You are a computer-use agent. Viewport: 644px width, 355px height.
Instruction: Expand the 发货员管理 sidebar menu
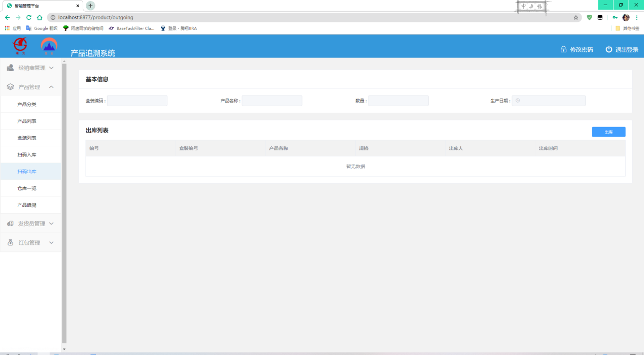[30, 223]
